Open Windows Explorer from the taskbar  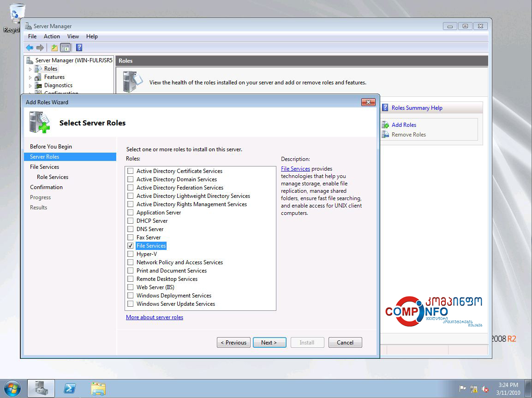pos(98,388)
